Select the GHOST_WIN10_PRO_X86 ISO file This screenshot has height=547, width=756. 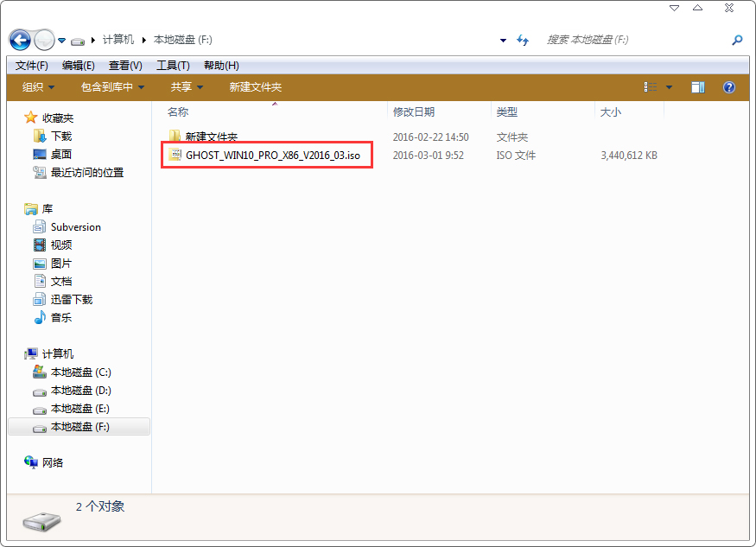[266, 155]
